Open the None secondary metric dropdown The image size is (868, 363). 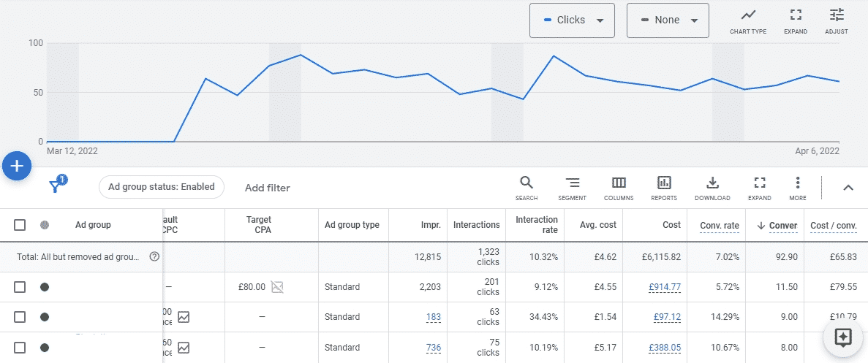668,20
